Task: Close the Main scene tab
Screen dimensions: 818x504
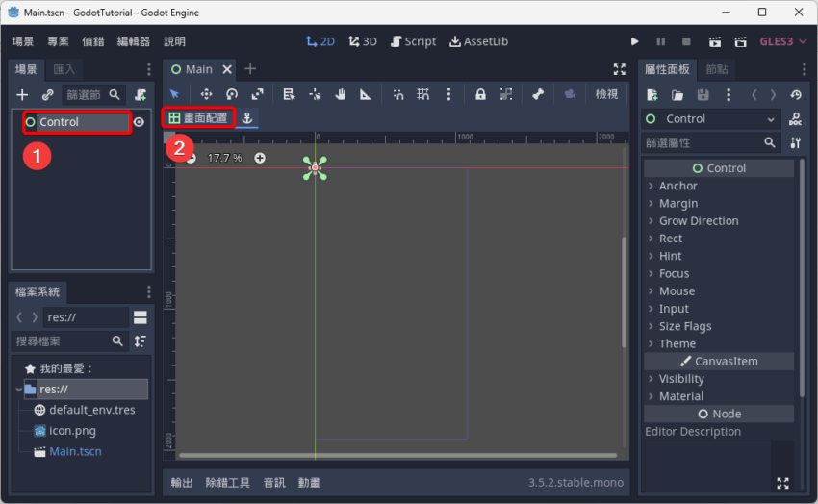Action: pos(227,69)
